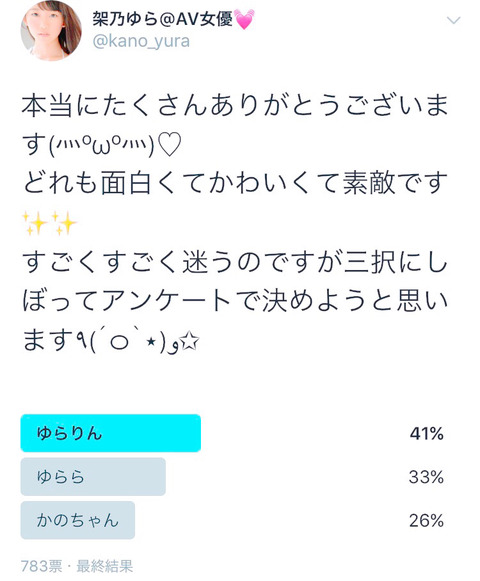The image size is (480, 581).
Task: Select the ゆらら poll option
Action: [x=93, y=477]
